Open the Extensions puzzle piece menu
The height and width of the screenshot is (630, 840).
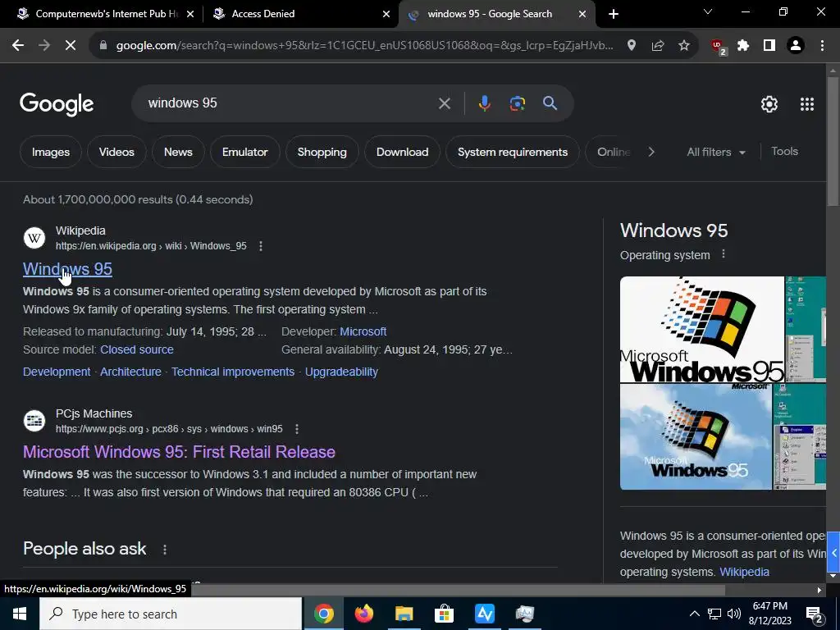743,46
